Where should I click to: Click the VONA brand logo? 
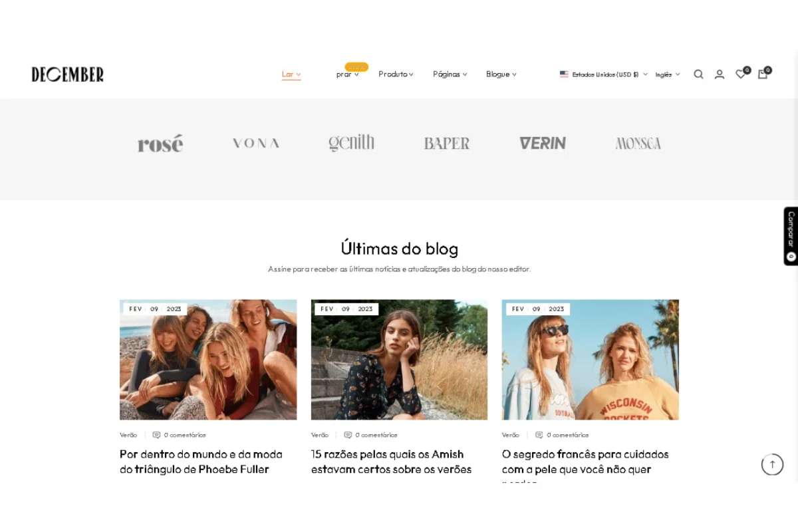coord(256,143)
